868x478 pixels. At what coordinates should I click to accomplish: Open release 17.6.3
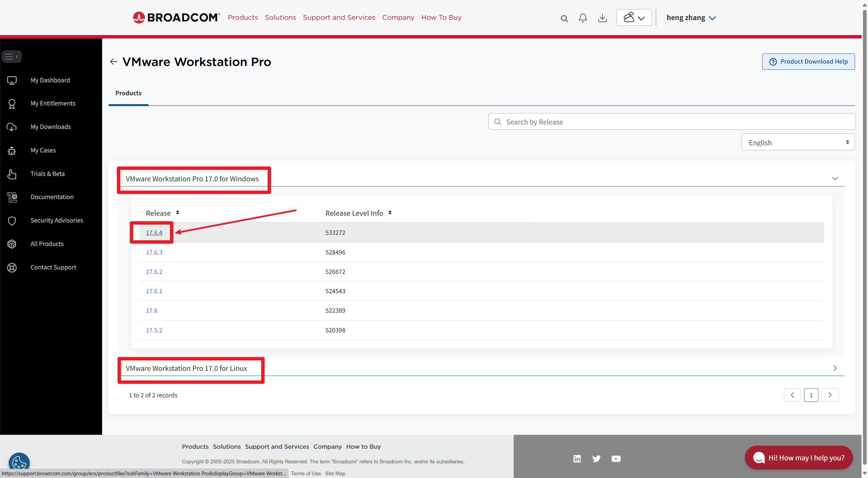point(154,252)
